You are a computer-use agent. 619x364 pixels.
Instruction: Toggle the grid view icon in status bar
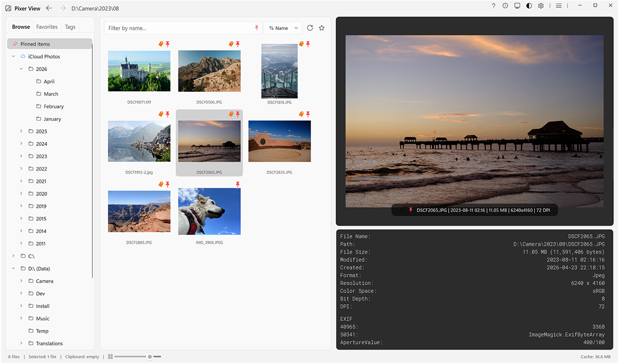click(x=109, y=356)
